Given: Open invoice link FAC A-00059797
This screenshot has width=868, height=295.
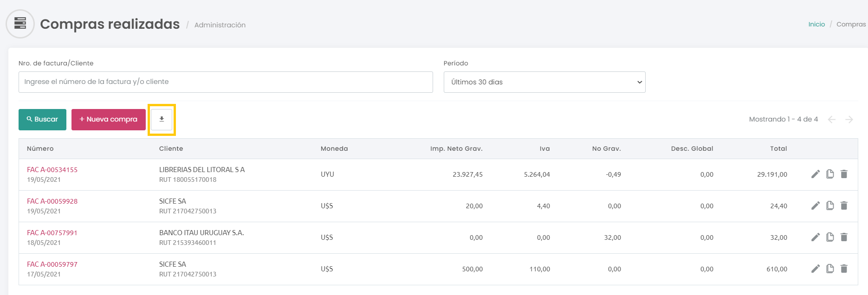Looking at the screenshot, I should tap(52, 264).
